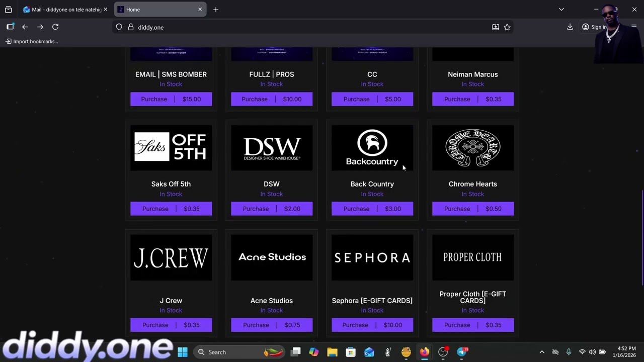Open the DSW logo thumbnail
The height and width of the screenshot is (362, 644).
click(x=272, y=148)
